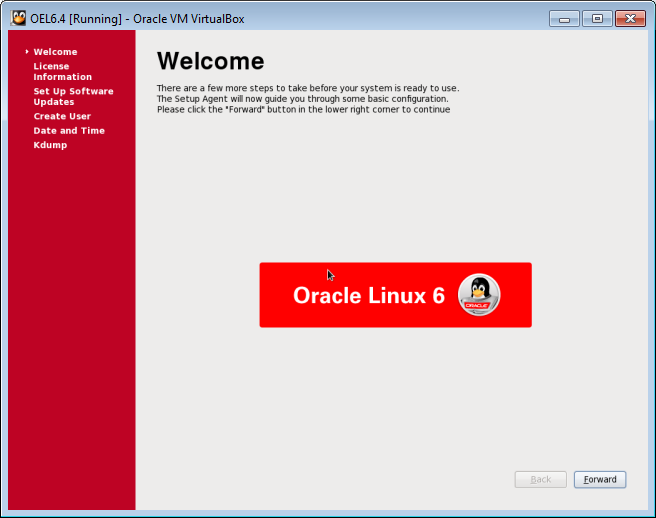
Task: Open License Information step in sidebar
Action: pos(62,72)
